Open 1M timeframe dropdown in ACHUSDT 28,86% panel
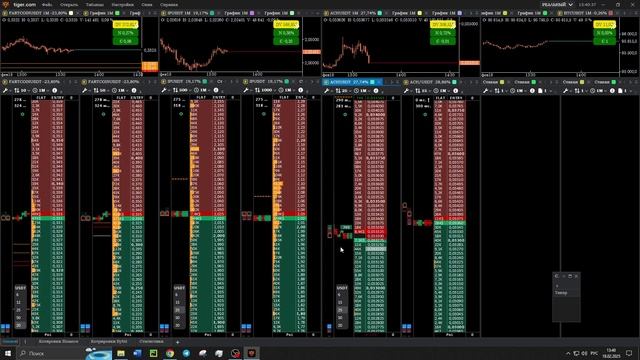 [442, 91]
